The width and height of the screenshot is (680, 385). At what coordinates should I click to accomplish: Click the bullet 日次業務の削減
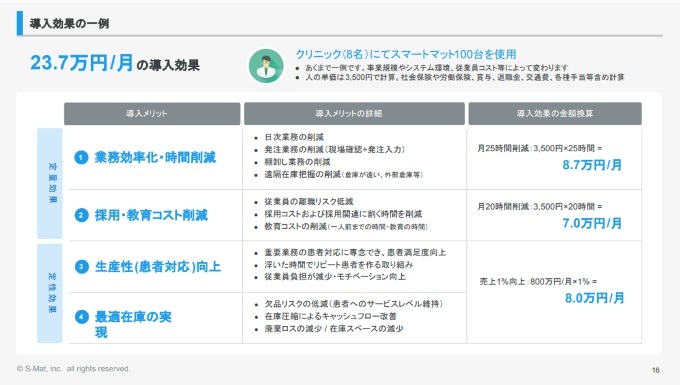tap(294, 137)
